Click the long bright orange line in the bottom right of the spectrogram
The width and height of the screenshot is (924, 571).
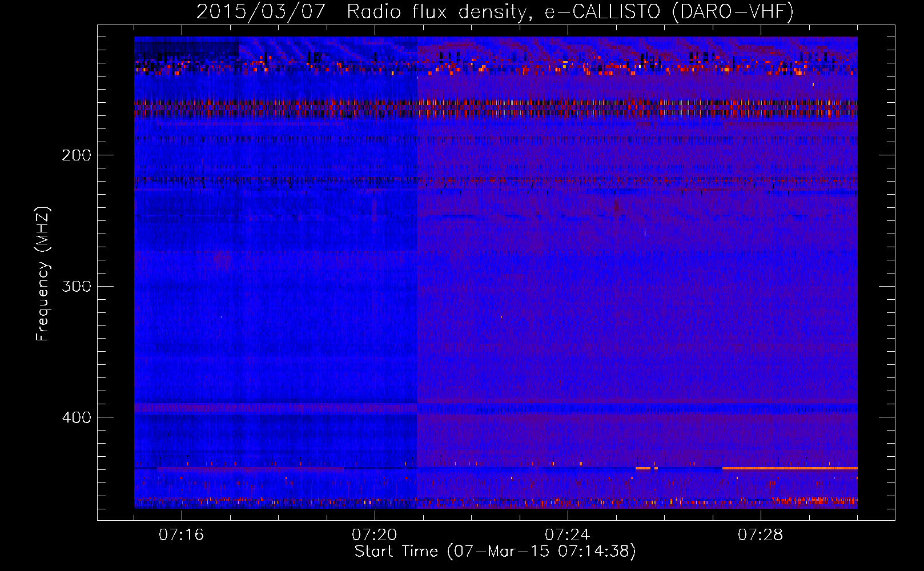coord(790,468)
